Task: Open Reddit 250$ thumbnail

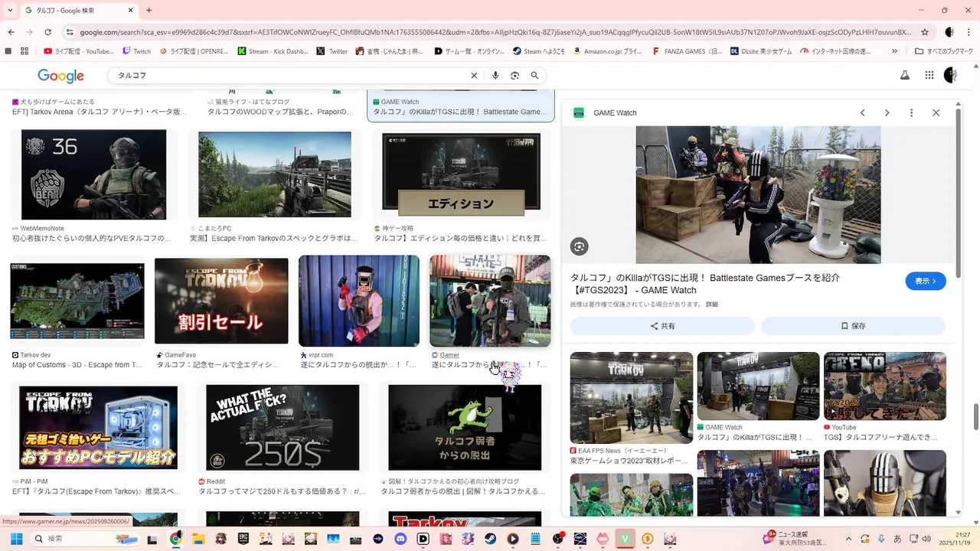Action: pyautogui.click(x=283, y=428)
